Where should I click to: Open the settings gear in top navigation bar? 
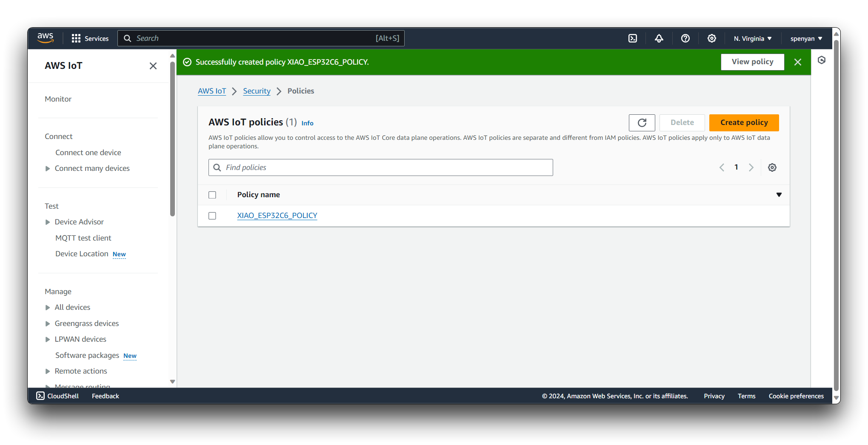[x=711, y=39]
